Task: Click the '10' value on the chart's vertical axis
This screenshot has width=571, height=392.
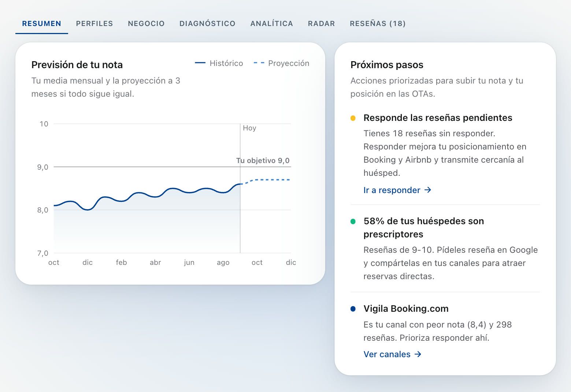Action: click(x=44, y=124)
